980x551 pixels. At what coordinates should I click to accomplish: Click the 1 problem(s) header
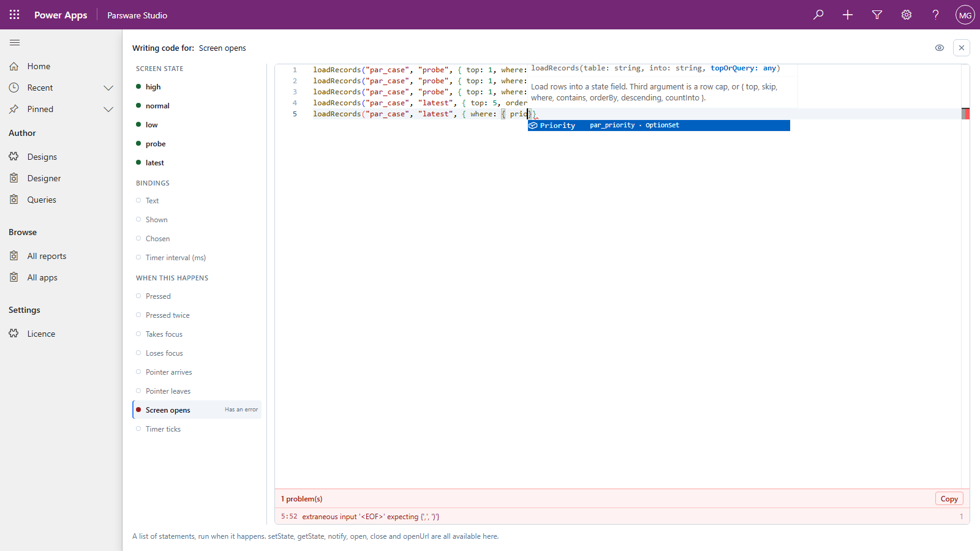302,499
